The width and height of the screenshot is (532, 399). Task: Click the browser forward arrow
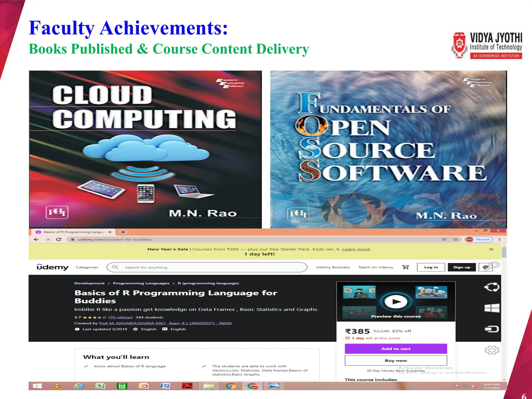pyautogui.click(x=47, y=240)
